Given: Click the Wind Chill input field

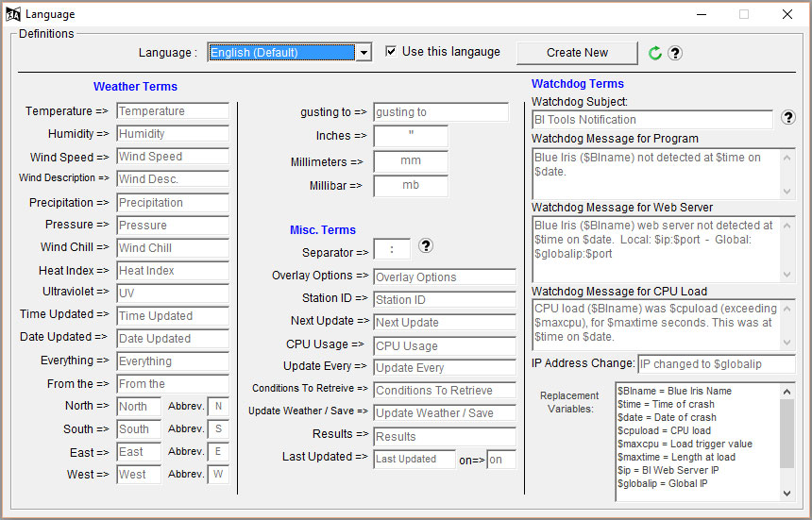Looking at the screenshot, I should point(173,248).
